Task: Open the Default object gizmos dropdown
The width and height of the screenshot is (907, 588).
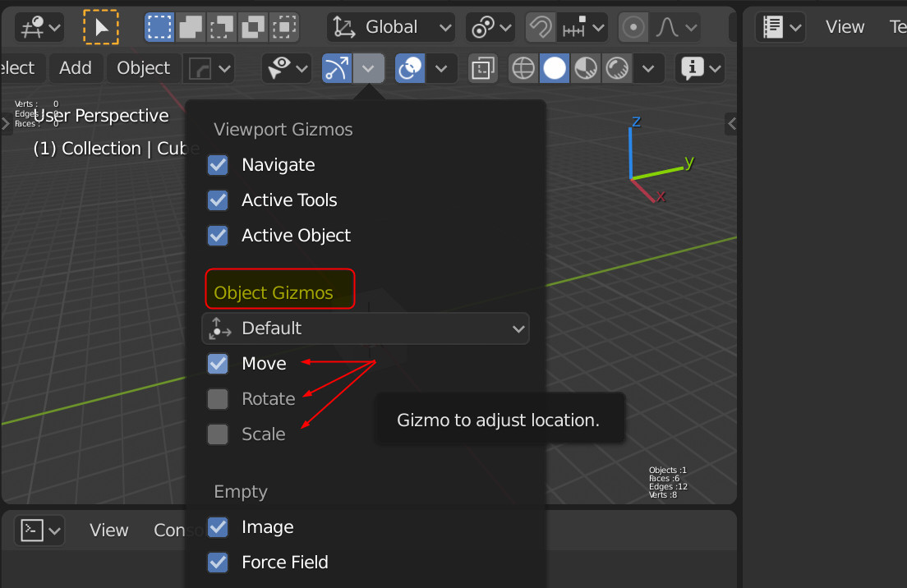Action: (x=366, y=328)
